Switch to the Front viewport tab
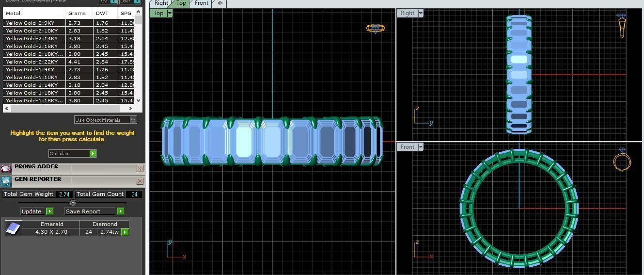Viewport: 644px width, 275px height. click(x=202, y=3)
